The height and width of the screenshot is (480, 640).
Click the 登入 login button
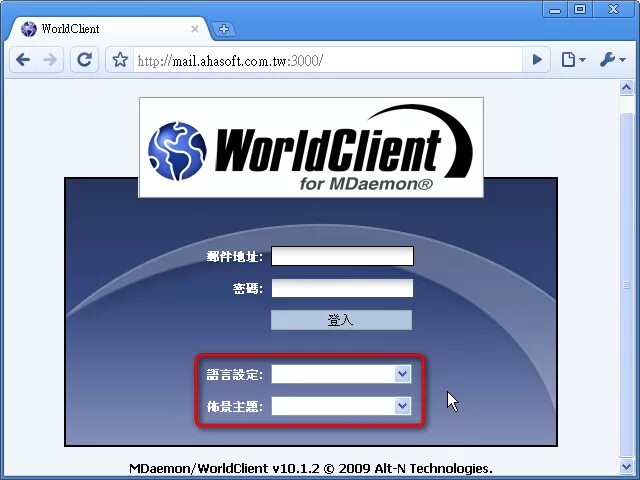pyautogui.click(x=341, y=320)
